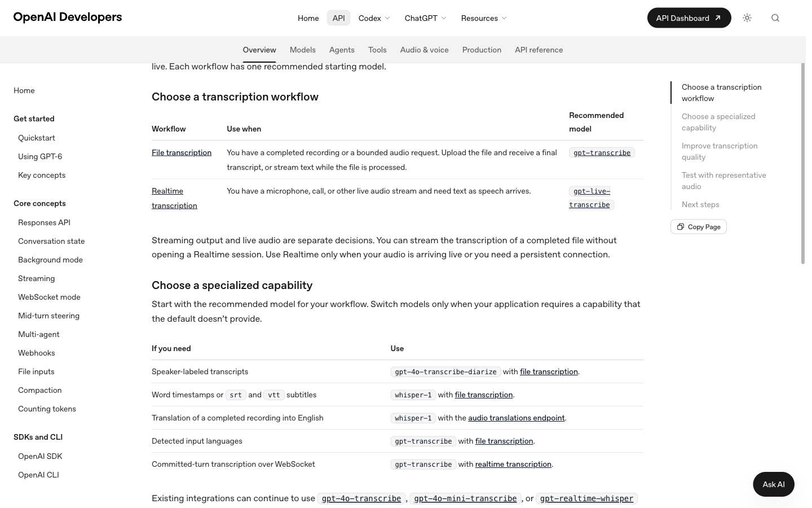812x508 pixels.
Task: Open the API reference tab
Action: 539,50
